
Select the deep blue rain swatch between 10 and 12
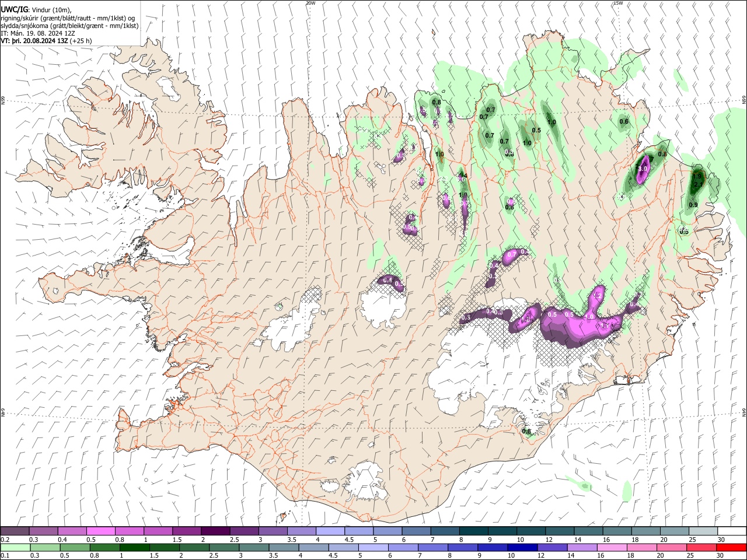(521, 547)
